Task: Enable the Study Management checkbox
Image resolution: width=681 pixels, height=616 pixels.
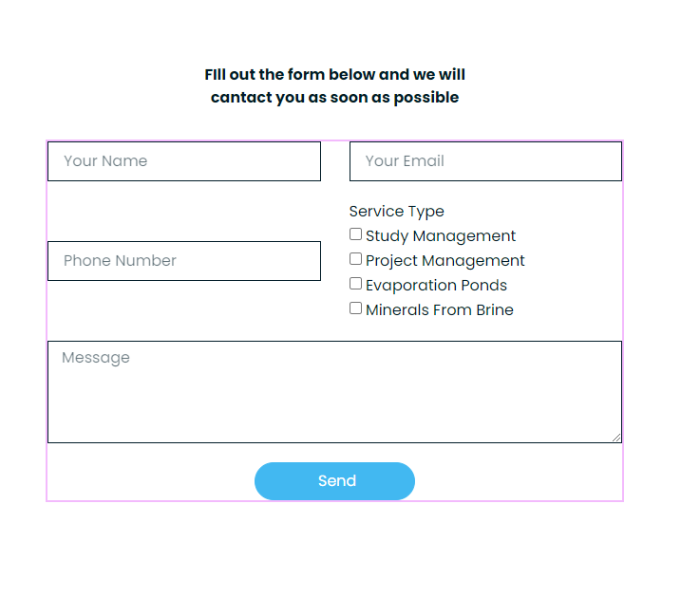Action: pyautogui.click(x=355, y=234)
